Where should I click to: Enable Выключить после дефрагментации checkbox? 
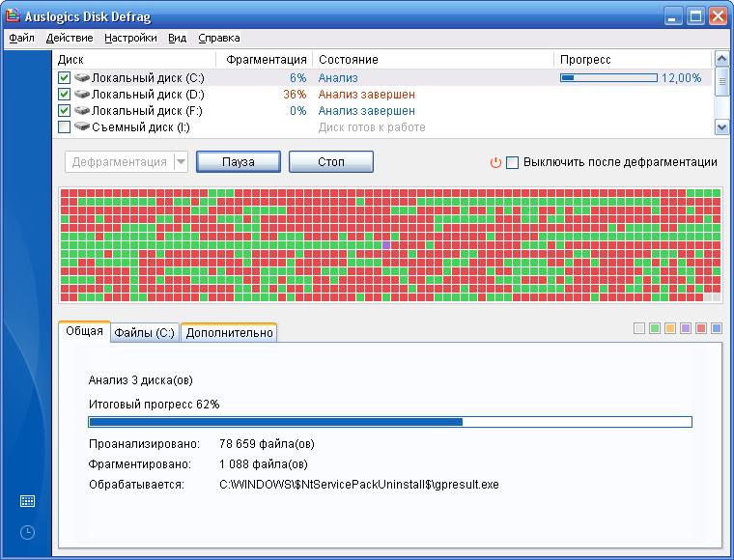[x=513, y=162]
